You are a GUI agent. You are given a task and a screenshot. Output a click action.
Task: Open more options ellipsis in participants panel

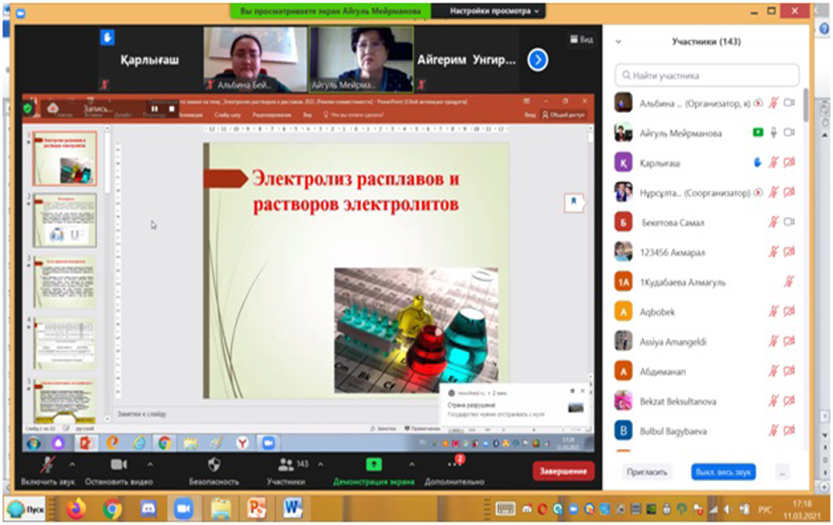pyautogui.click(x=782, y=472)
